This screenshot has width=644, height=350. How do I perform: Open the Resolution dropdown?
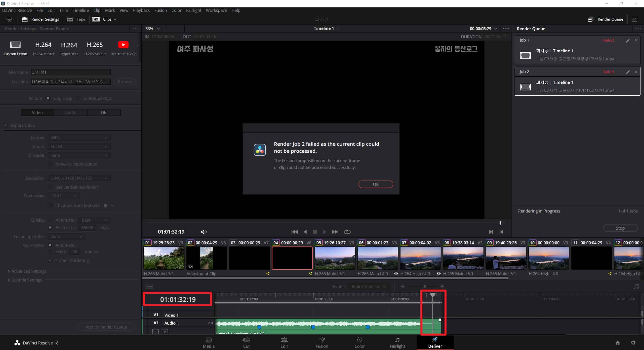pos(79,178)
